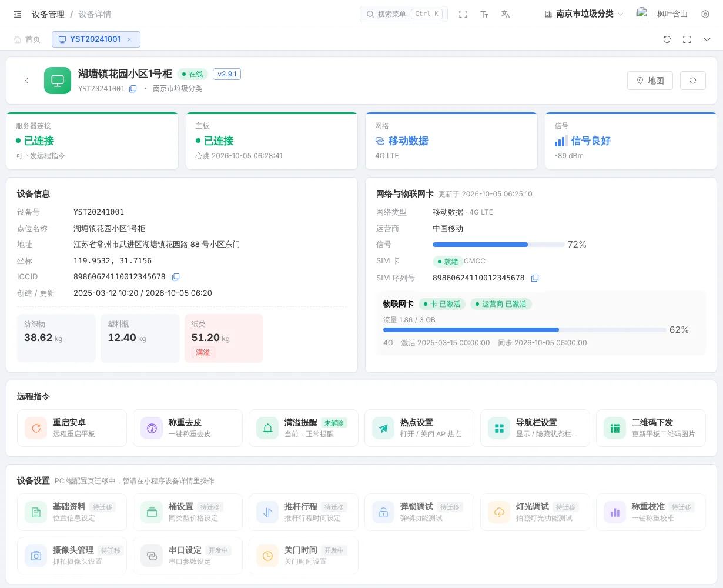Screen dimensions: 723x588
Task: Maximize the tab content area
Action: point(687,39)
